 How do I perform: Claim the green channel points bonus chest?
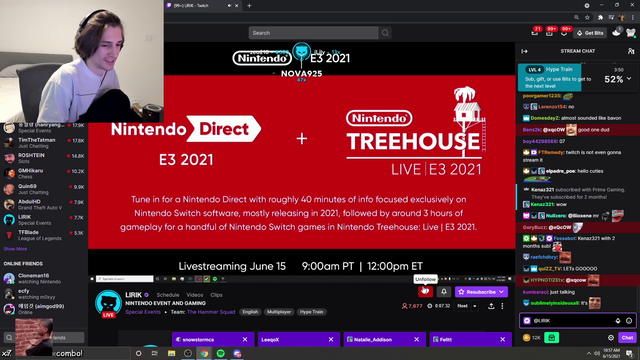pos(551,338)
